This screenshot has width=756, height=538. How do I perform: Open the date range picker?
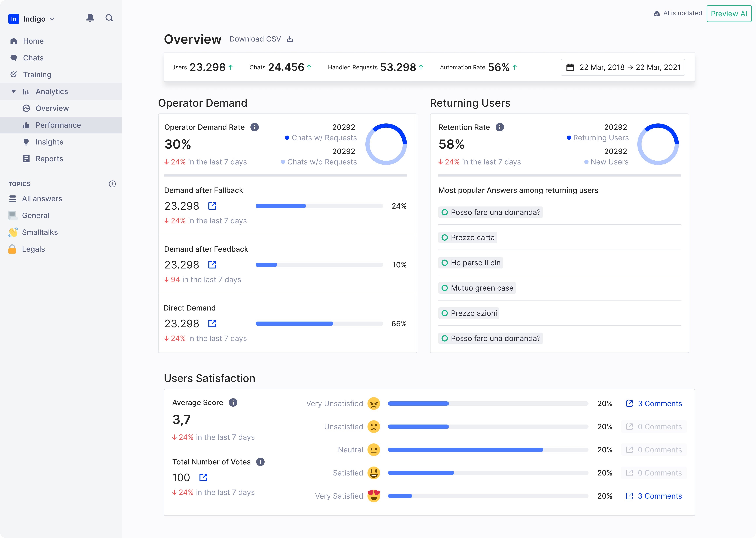point(623,67)
